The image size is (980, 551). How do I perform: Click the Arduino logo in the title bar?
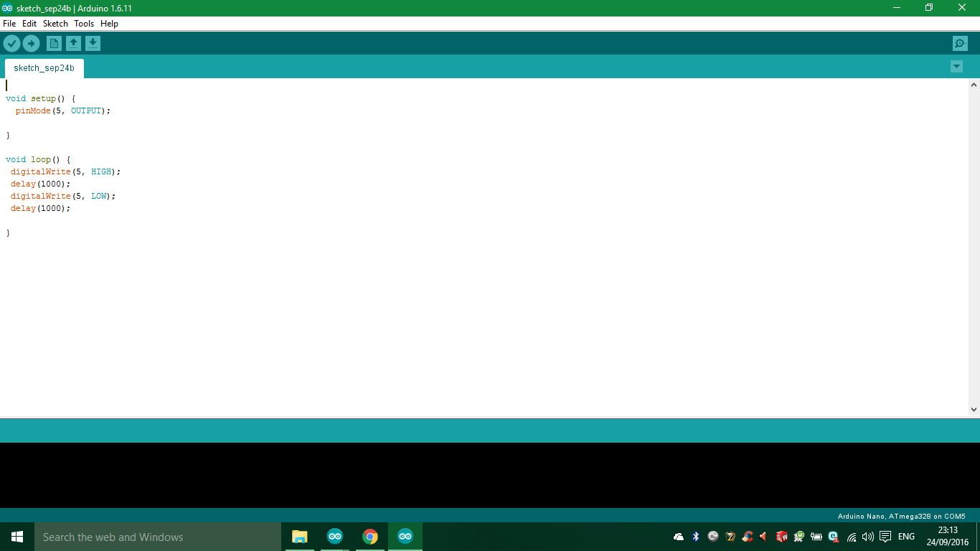click(7, 8)
